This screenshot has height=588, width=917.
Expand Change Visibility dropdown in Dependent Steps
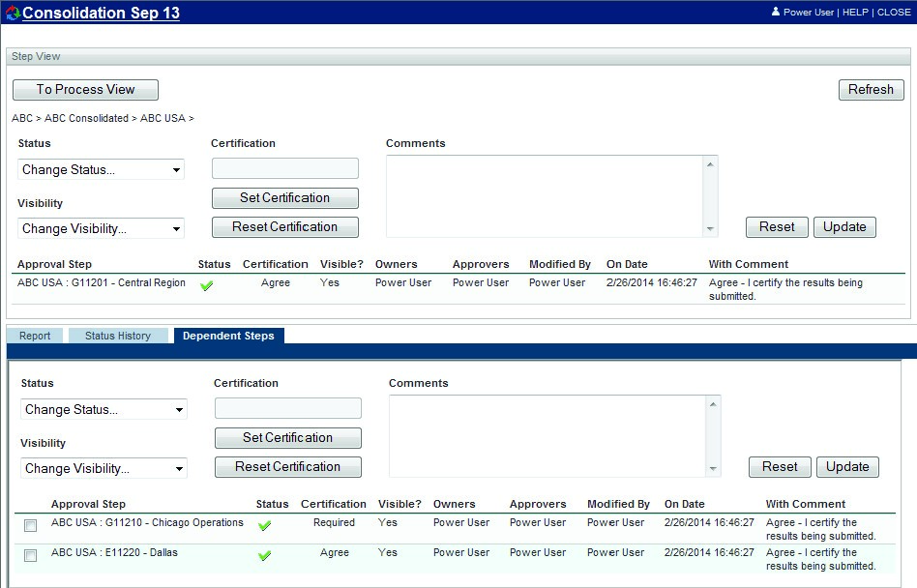tap(104, 469)
